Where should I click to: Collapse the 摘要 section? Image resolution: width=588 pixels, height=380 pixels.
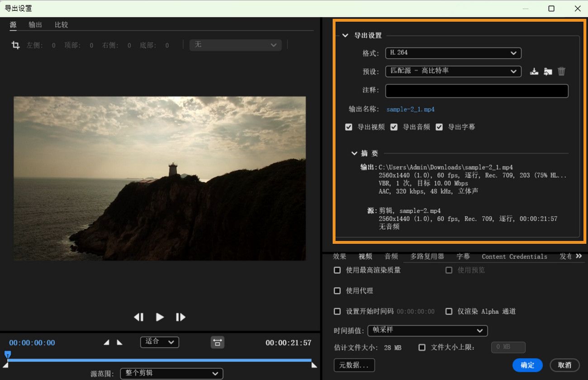click(355, 153)
